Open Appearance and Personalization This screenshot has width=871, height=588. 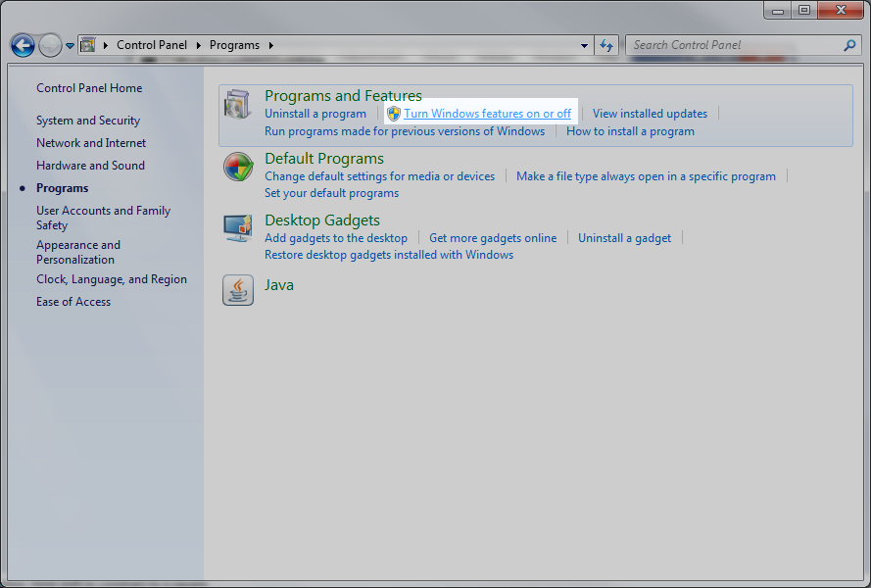point(78,252)
